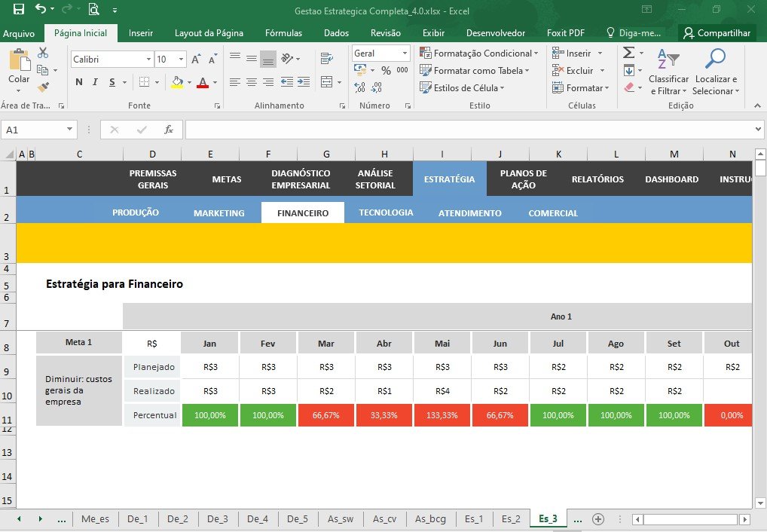Increase indent
767x532 pixels.
pos(304,81)
